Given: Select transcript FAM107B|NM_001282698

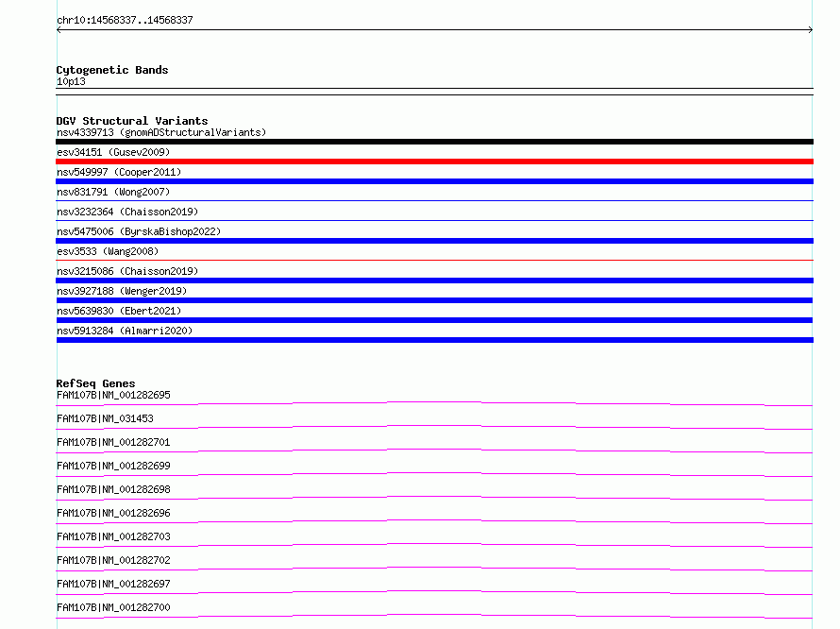Looking at the screenshot, I should click(x=113, y=489).
